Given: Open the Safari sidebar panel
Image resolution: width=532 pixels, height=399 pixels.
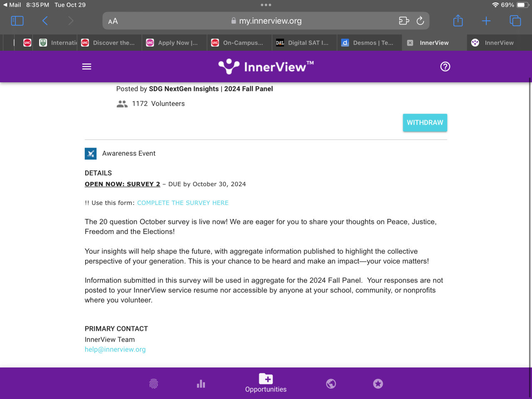Looking at the screenshot, I should pos(17,21).
